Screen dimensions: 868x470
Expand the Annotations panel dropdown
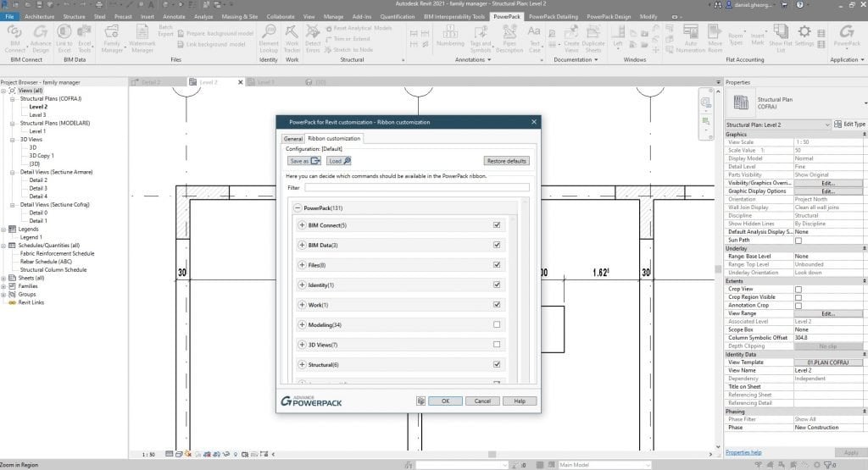(x=473, y=60)
